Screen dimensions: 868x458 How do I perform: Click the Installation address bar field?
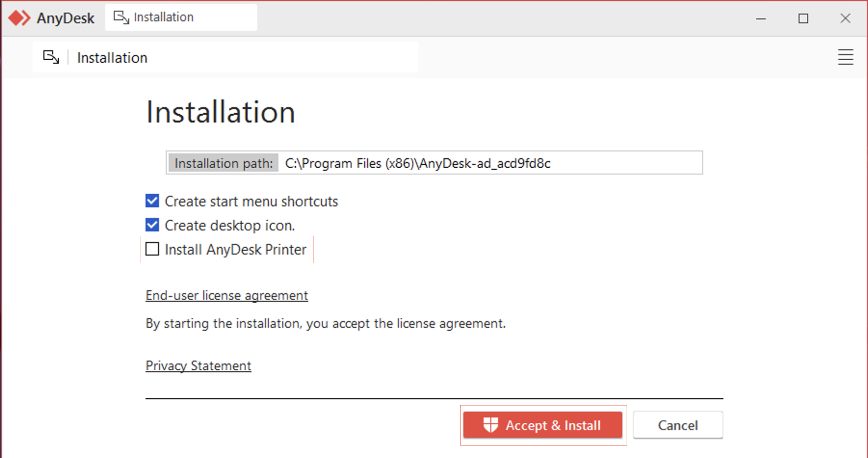point(225,57)
